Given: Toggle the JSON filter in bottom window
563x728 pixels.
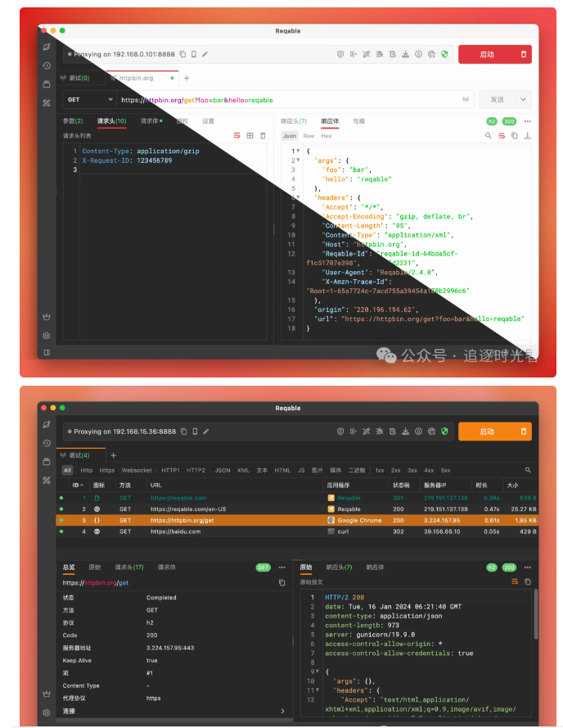Looking at the screenshot, I should tap(223, 470).
